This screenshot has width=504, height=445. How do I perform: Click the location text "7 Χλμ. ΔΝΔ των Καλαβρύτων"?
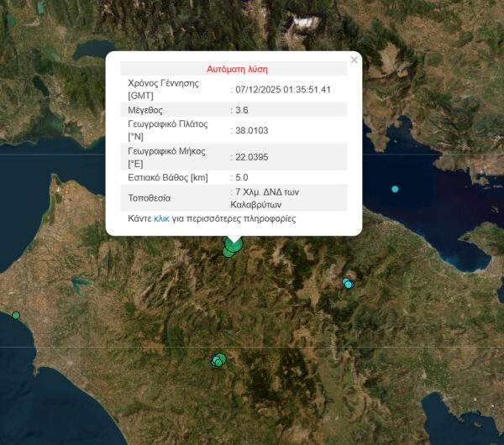[x=267, y=198]
